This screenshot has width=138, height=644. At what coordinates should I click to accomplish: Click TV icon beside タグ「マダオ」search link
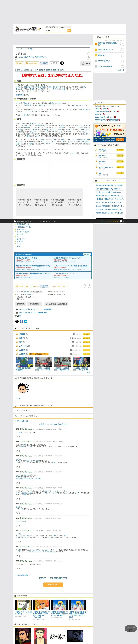click(x=17, y=313)
